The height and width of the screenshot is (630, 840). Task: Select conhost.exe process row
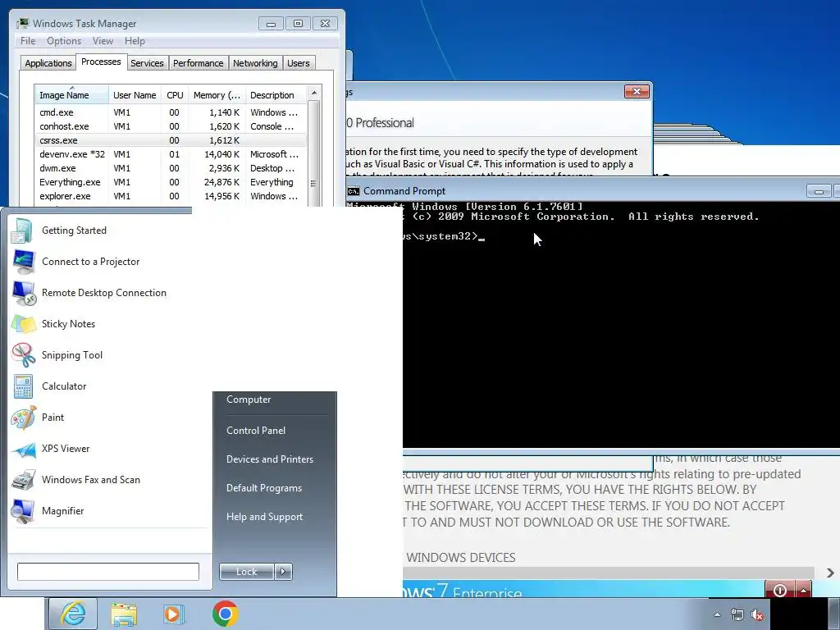171,126
